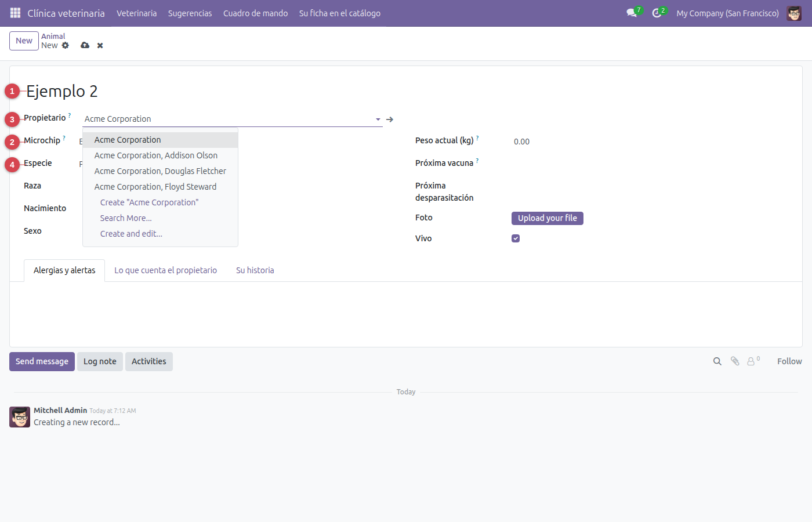
Task: Click My Company (San Francisco) switcher
Action: click(x=727, y=13)
